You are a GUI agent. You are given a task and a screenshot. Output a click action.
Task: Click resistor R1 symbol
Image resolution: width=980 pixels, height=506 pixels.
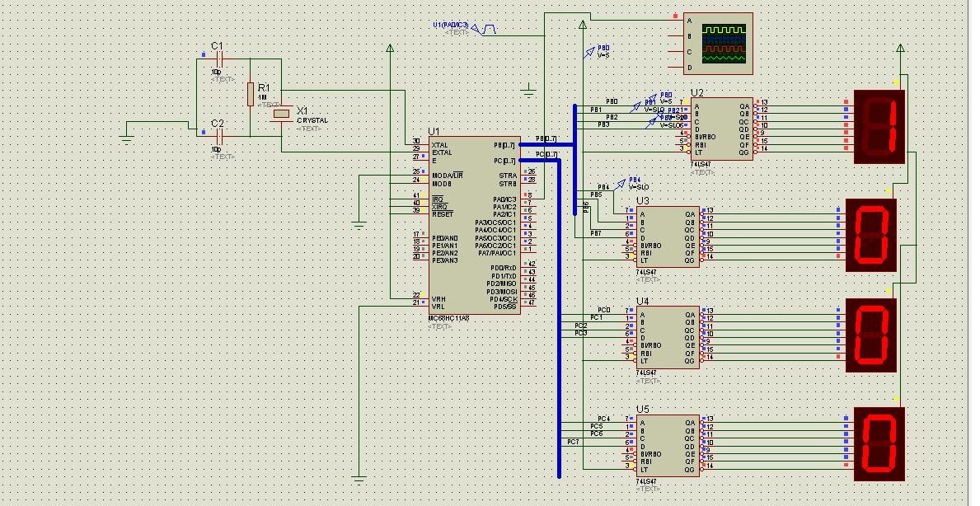250,94
